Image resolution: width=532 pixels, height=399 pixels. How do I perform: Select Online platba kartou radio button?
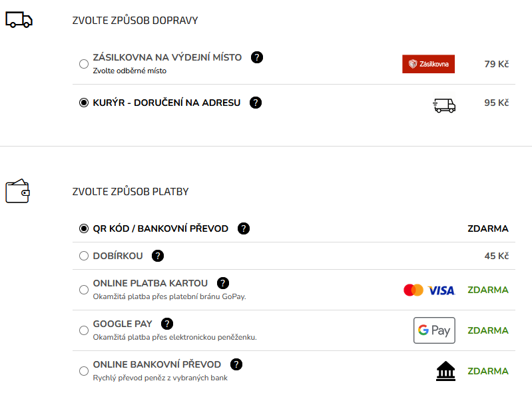[84, 290]
